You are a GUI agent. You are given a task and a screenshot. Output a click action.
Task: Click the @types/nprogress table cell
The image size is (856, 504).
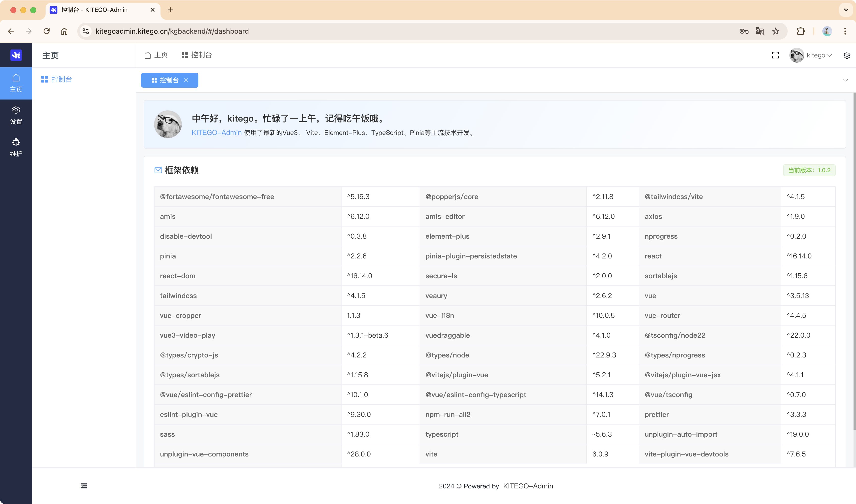click(710, 355)
